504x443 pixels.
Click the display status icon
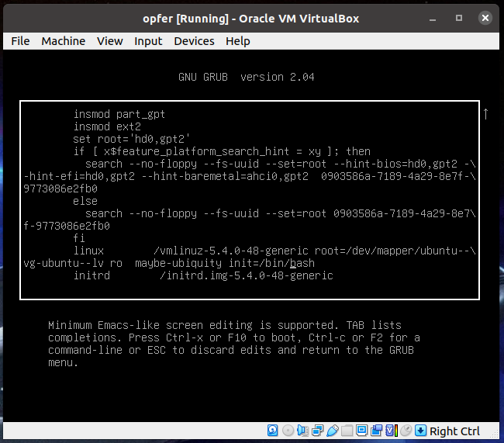click(361, 431)
